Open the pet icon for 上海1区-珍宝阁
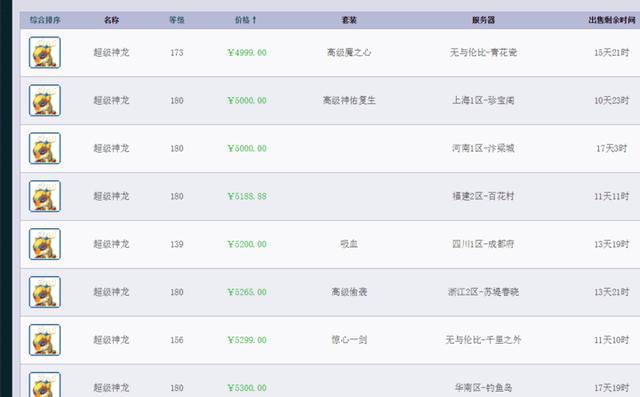 pyautogui.click(x=45, y=100)
